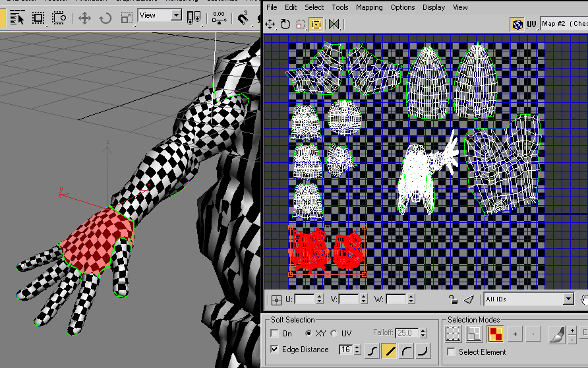The image size is (588, 368).
Task: Click the U value spinner arrows
Action: (320, 299)
